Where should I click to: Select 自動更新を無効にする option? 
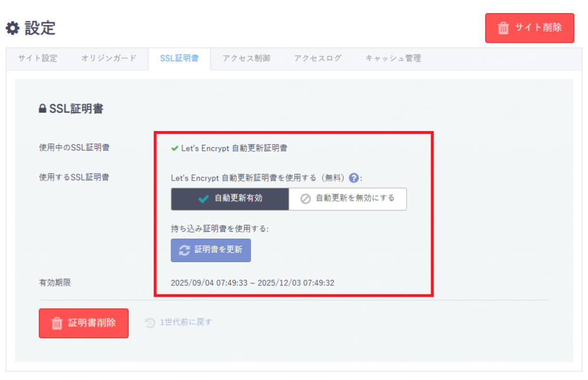click(x=347, y=199)
